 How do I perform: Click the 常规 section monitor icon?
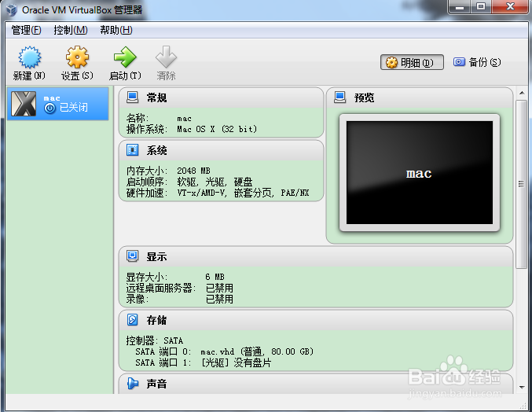pos(132,97)
